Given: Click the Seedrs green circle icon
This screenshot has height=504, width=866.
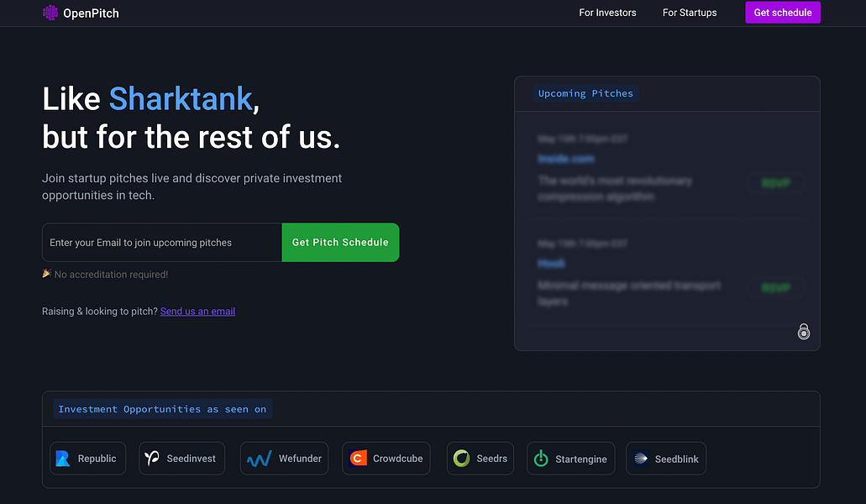Looking at the screenshot, I should (462, 458).
